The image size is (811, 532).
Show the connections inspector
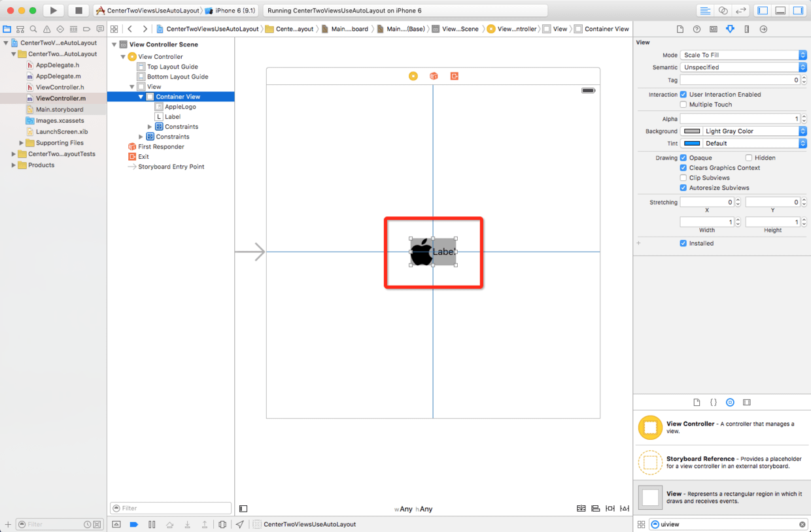pyautogui.click(x=763, y=29)
